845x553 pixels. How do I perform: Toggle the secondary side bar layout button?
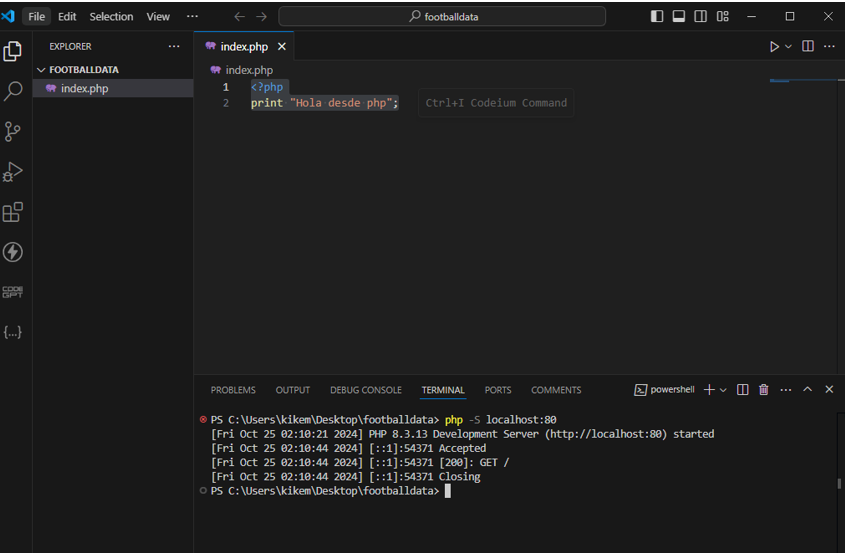click(701, 17)
